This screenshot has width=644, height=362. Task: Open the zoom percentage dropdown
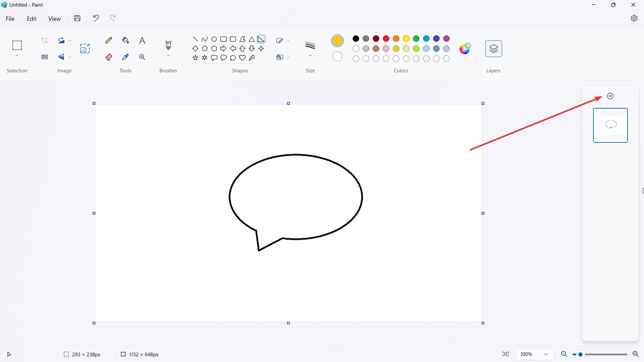(535, 354)
